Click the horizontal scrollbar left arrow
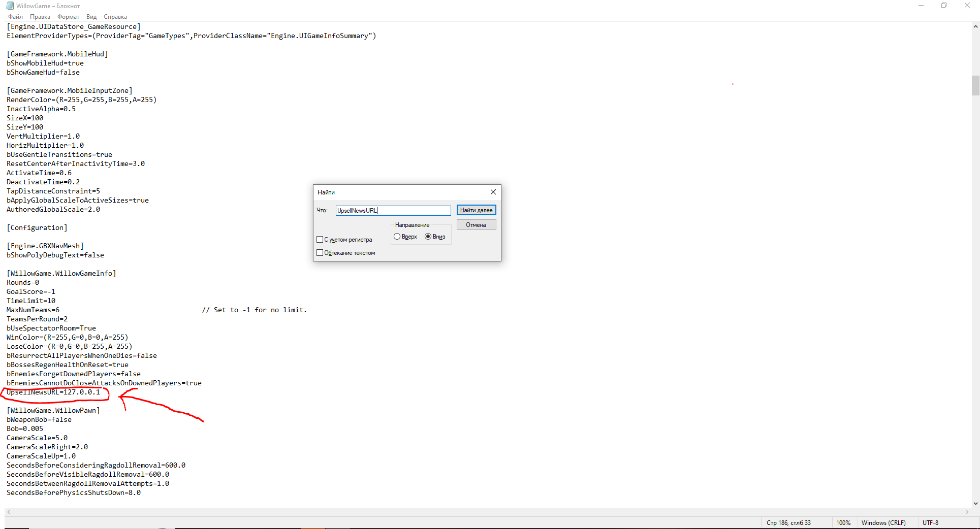Screen dimensions: 980x529 point(9,512)
